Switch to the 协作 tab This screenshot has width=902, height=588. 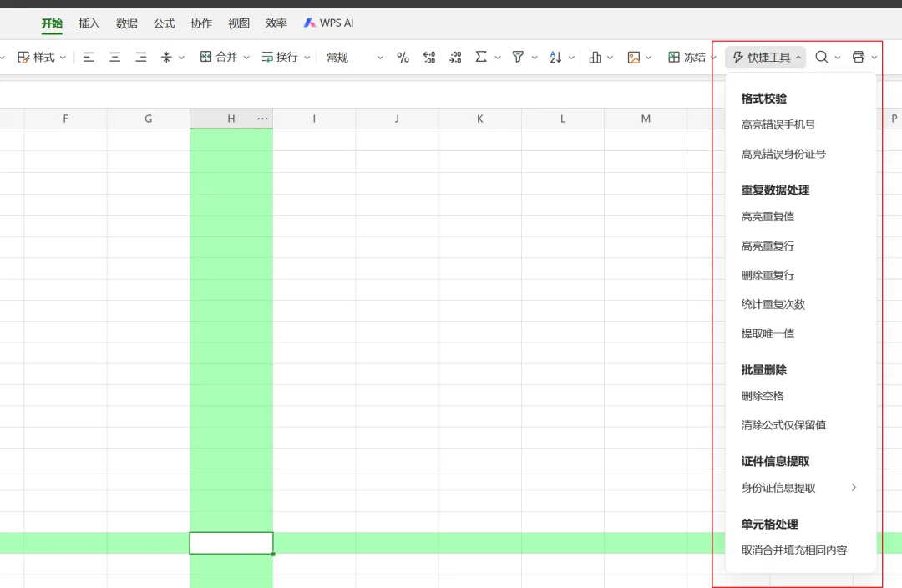point(201,23)
